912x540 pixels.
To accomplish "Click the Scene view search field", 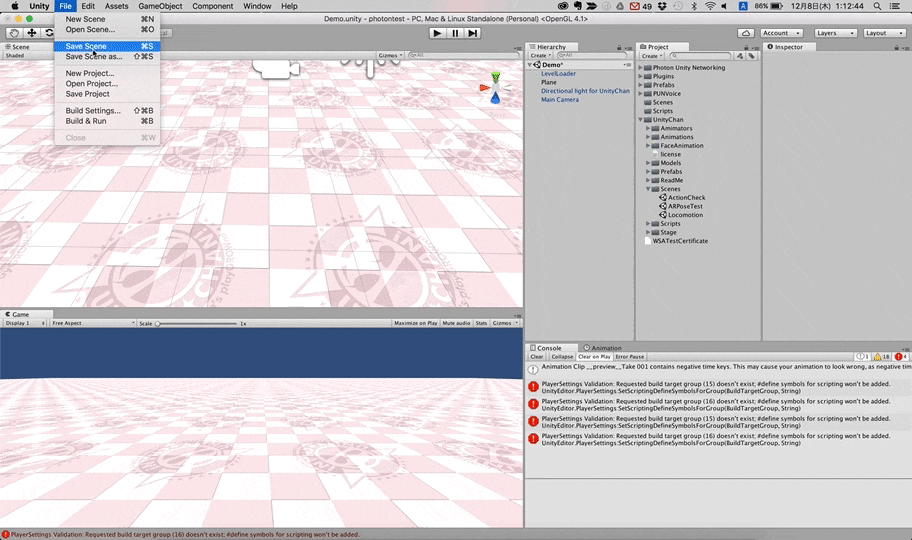I will coord(463,55).
